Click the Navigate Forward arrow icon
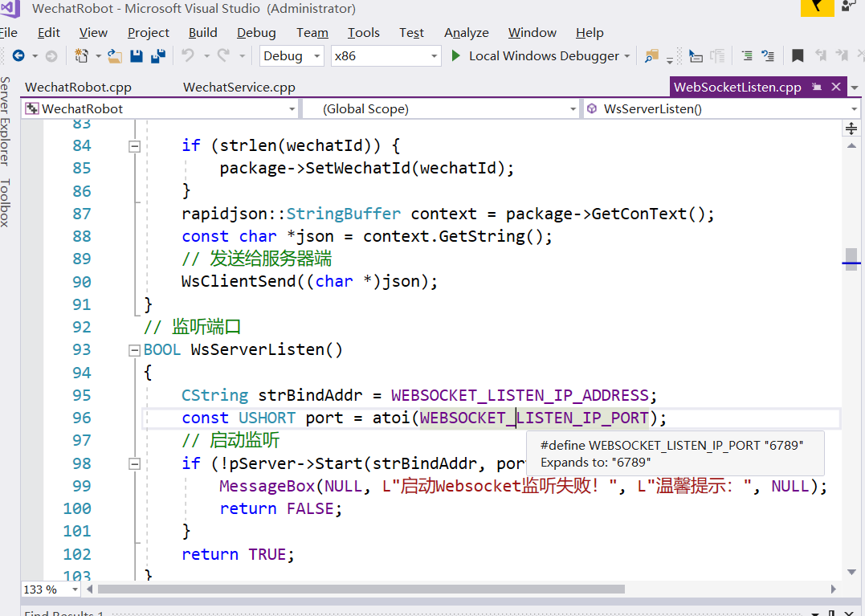The width and height of the screenshot is (865, 616). 51,55
